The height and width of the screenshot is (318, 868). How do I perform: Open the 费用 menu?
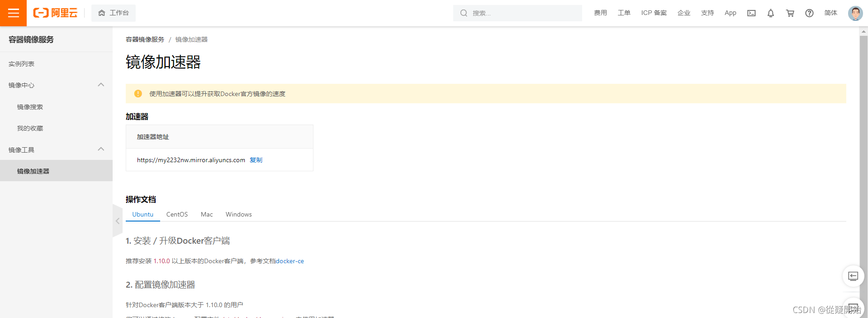point(600,13)
